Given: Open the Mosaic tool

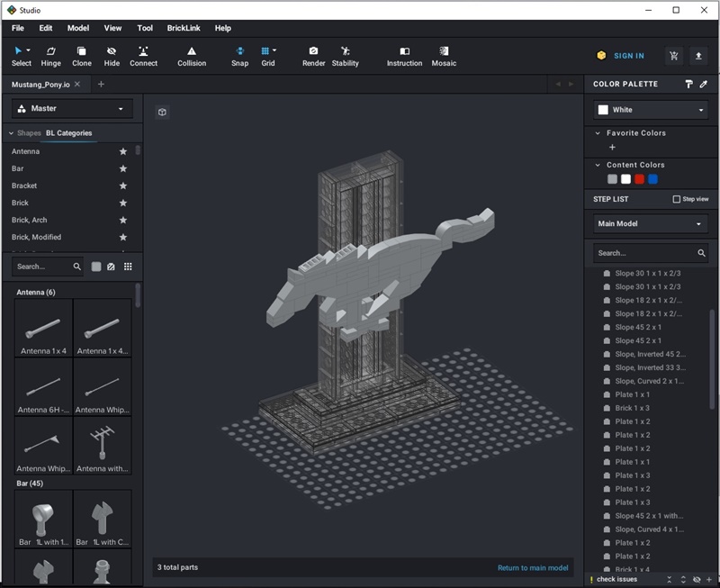Looking at the screenshot, I should (x=444, y=57).
